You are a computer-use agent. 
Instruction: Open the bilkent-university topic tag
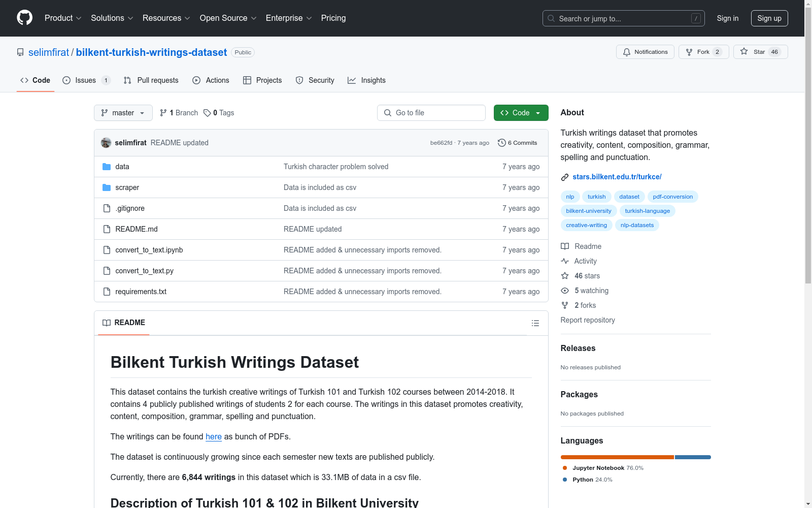[589, 211]
